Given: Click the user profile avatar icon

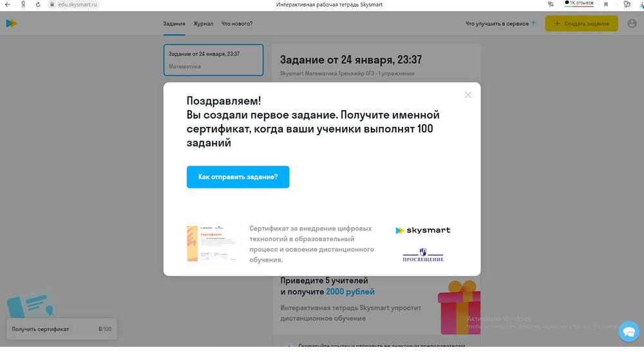Looking at the screenshot, I should (632, 24).
